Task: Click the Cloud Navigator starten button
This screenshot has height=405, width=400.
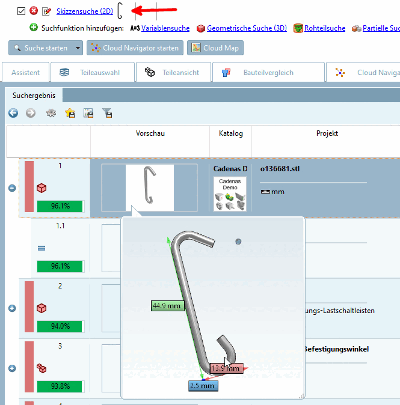Action: [135, 48]
